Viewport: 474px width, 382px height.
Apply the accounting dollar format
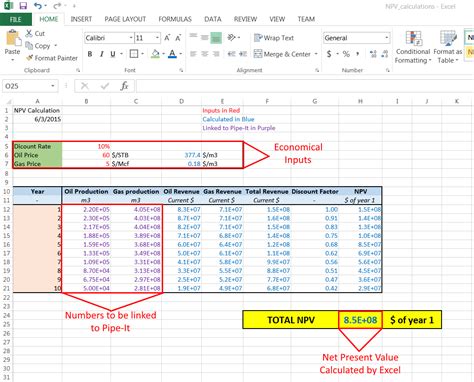(x=329, y=54)
